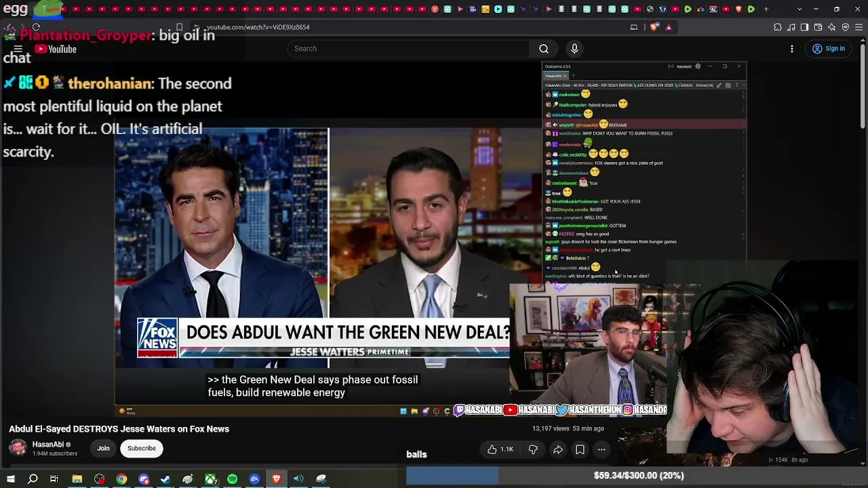This screenshot has width=868, height=488.
Task: Start voice search with the microphone
Action: pos(574,49)
